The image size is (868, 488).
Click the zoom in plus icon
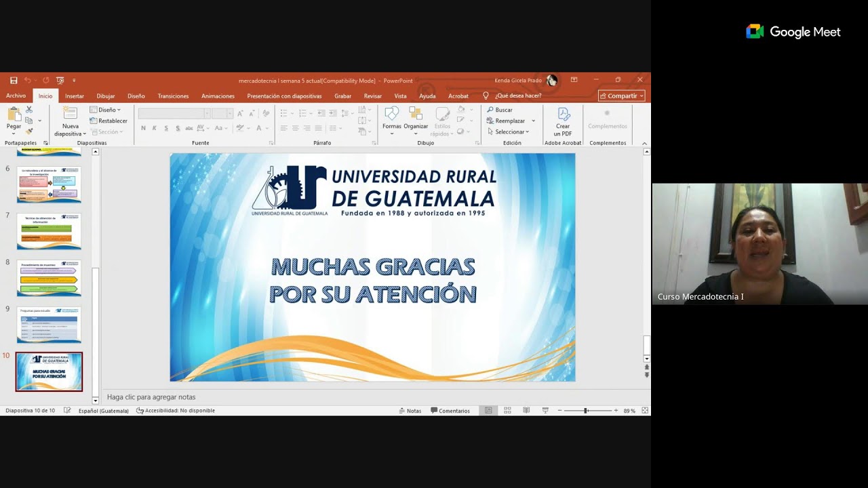pyautogui.click(x=616, y=411)
